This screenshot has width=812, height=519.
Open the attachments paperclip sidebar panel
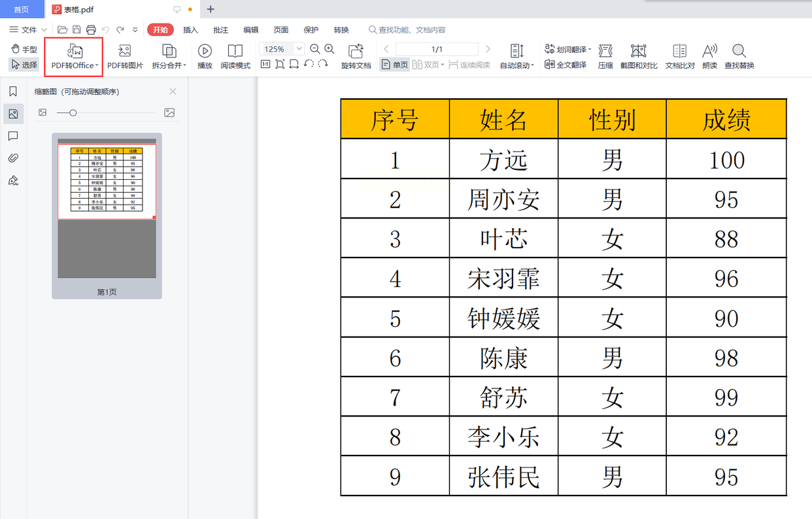pos(13,158)
